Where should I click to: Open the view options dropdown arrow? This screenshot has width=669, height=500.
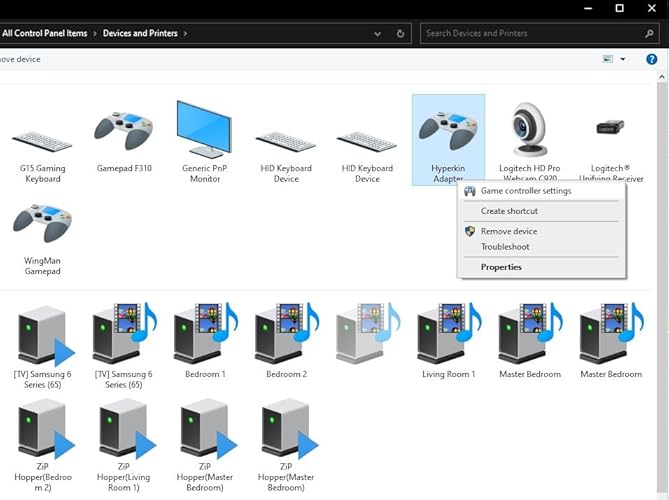tap(622, 59)
